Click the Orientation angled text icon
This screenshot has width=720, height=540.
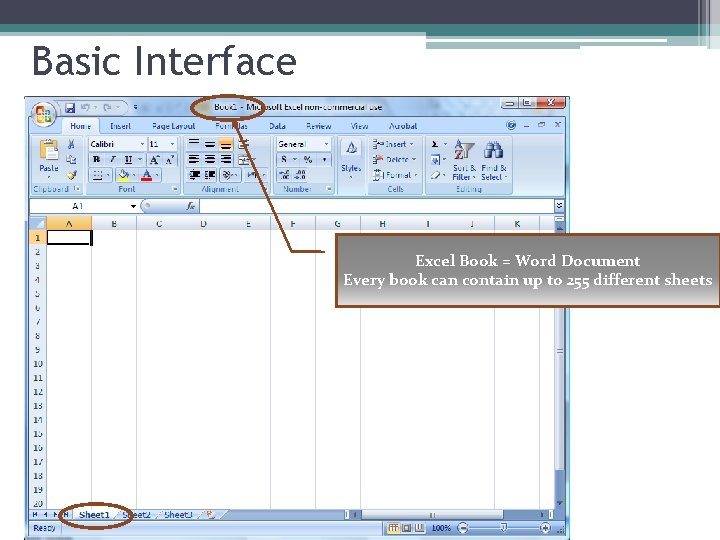point(227,175)
